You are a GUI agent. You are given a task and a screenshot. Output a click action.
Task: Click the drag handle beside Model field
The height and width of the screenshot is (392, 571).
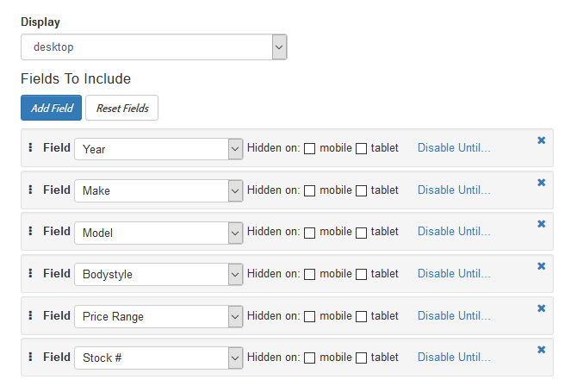pyautogui.click(x=30, y=231)
